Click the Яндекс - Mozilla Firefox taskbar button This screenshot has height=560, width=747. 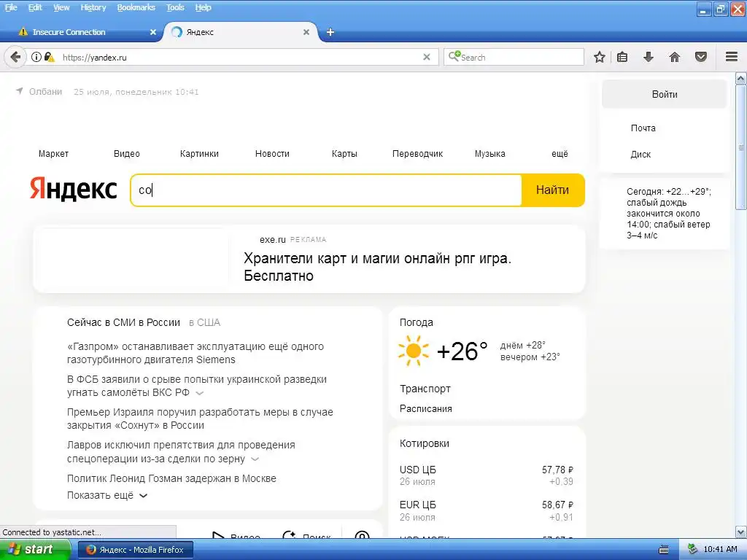pyautogui.click(x=135, y=550)
